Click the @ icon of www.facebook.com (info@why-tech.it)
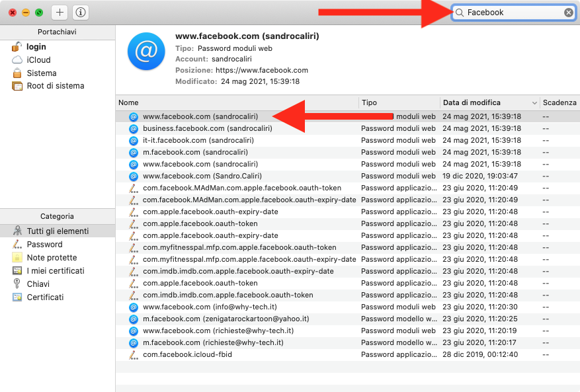The width and height of the screenshot is (580, 392). [134, 307]
